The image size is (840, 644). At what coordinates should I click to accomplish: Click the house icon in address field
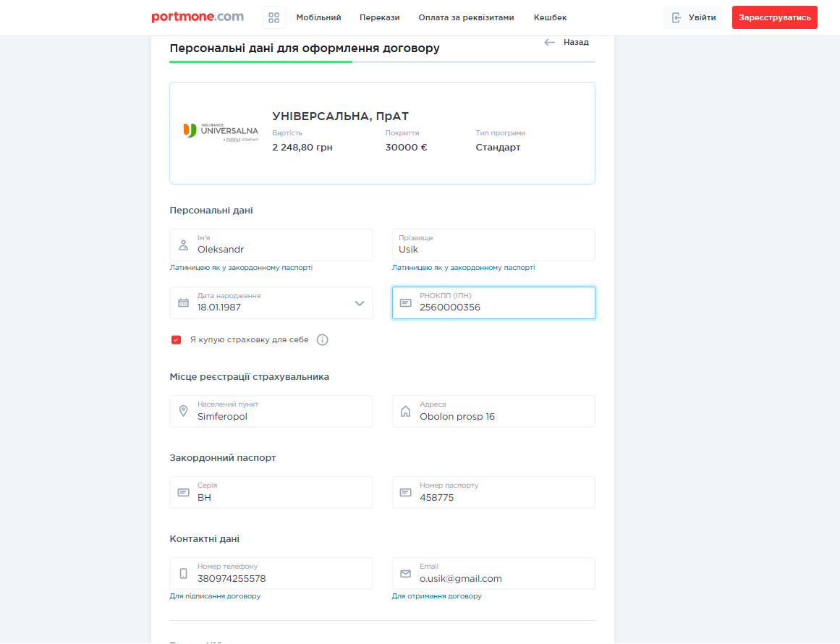click(405, 412)
